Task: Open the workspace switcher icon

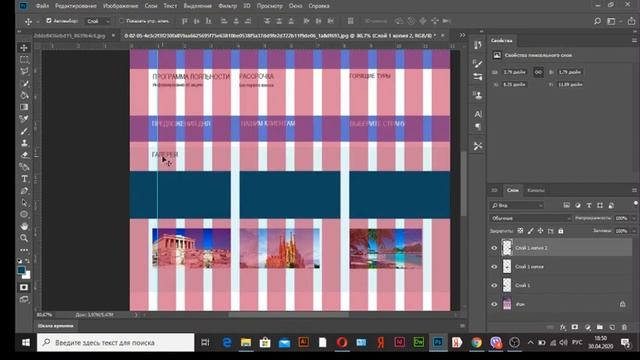Action: point(611,21)
